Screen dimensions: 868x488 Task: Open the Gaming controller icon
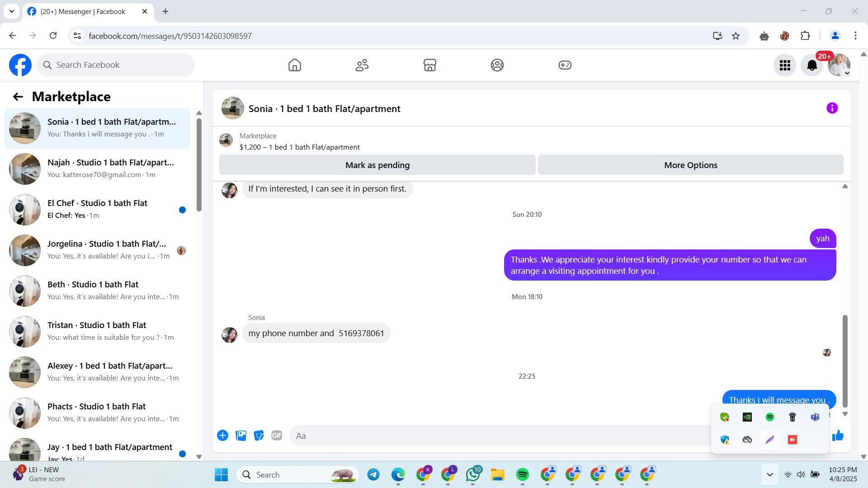[x=565, y=65]
